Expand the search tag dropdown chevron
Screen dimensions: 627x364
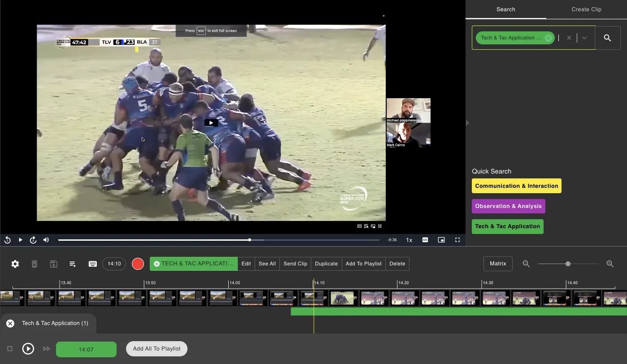[584, 38]
